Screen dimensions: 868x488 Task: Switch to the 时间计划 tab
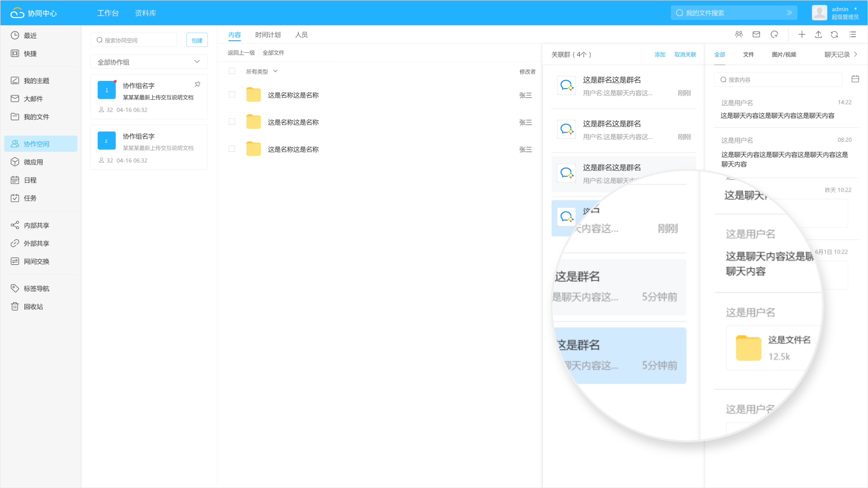pos(268,35)
